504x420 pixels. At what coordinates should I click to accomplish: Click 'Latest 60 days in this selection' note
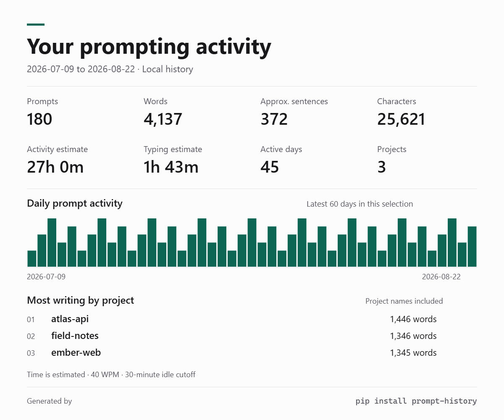pos(360,204)
